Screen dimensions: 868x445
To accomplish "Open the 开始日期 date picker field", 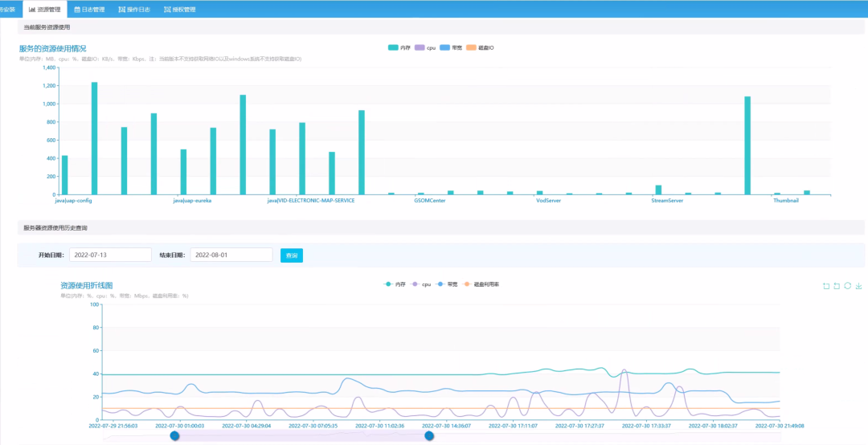I will [110, 255].
